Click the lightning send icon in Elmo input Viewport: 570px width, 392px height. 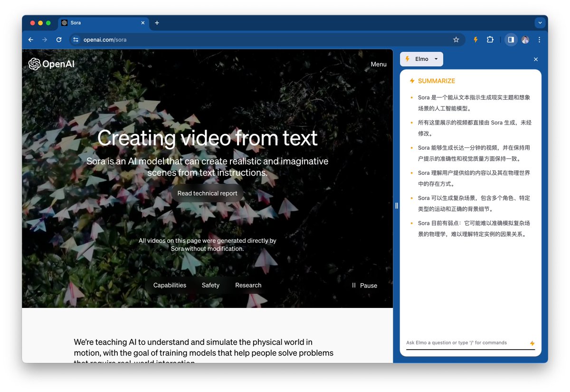coord(532,343)
